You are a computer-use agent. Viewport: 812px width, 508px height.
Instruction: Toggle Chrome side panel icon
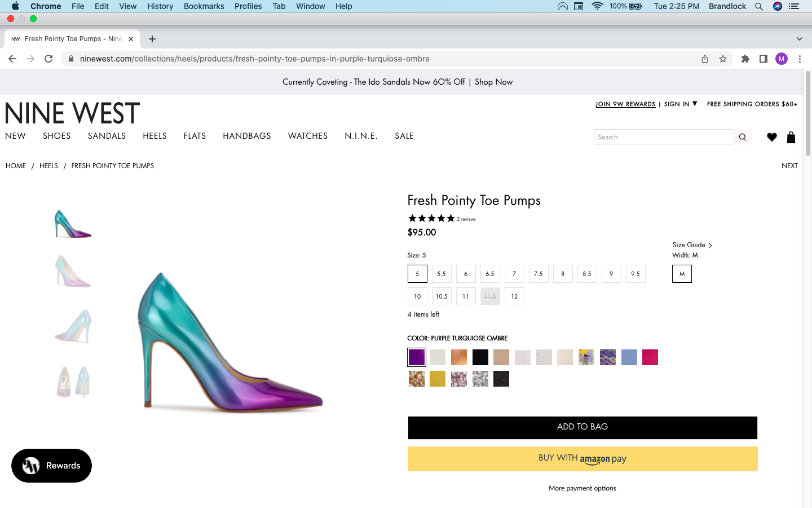[x=764, y=59]
